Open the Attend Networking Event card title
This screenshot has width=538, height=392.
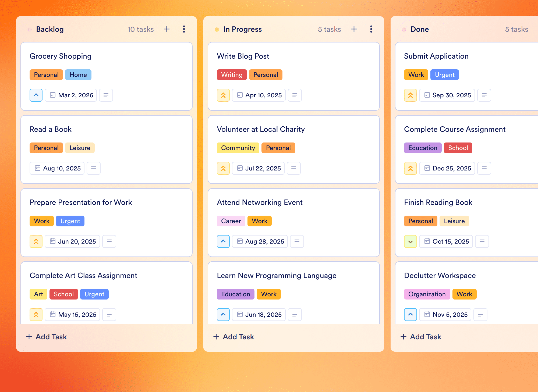(x=260, y=202)
